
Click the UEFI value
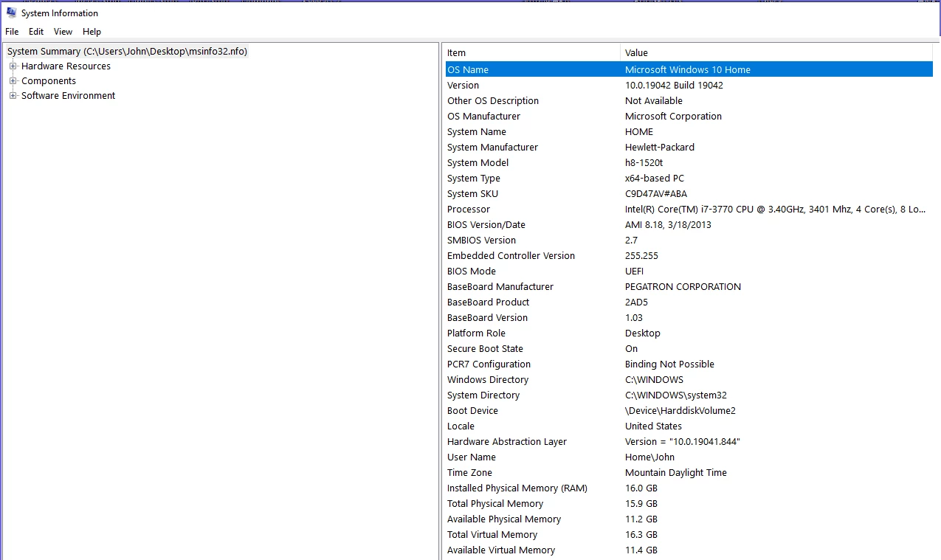tap(634, 271)
